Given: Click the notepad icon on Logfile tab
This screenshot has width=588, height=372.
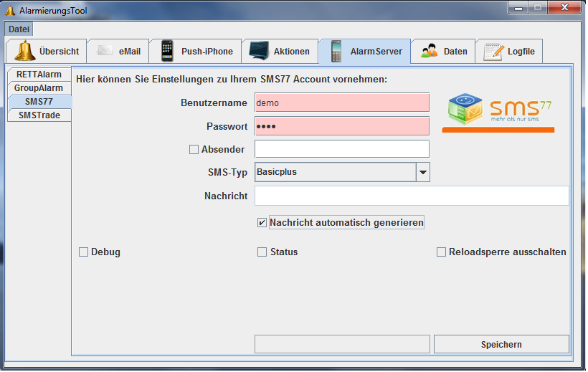Looking at the screenshot, I should (493, 52).
